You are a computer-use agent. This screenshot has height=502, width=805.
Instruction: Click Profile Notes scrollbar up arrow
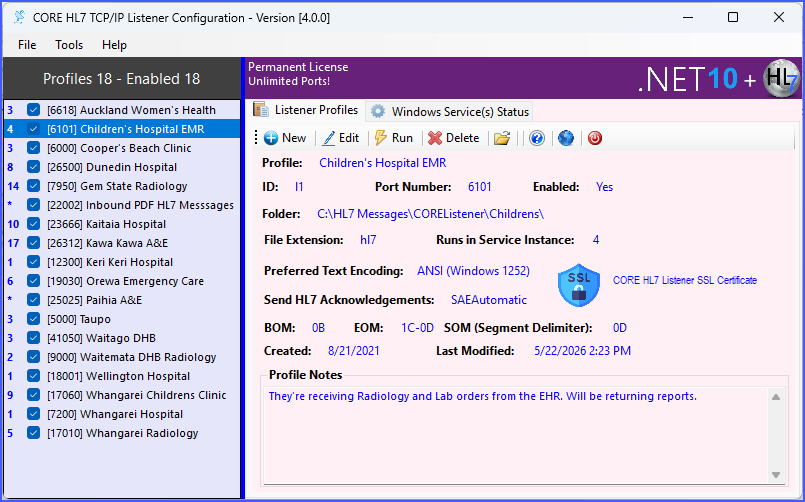click(776, 397)
